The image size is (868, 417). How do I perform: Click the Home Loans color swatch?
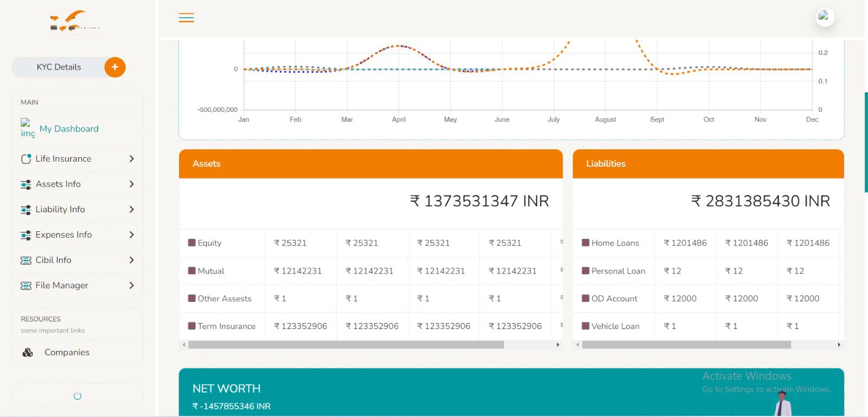pyautogui.click(x=585, y=243)
